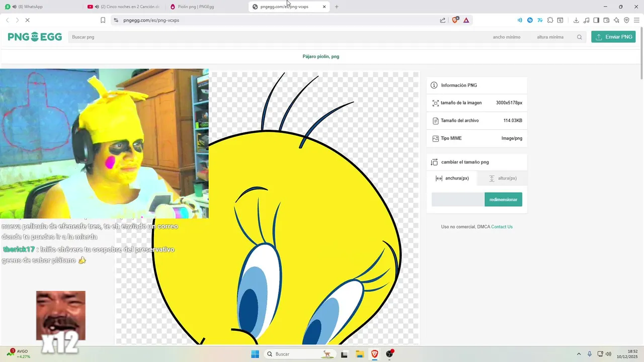Click Enviar PNG button
The width and height of the screenshot is (644, 362).
point(613,37)
